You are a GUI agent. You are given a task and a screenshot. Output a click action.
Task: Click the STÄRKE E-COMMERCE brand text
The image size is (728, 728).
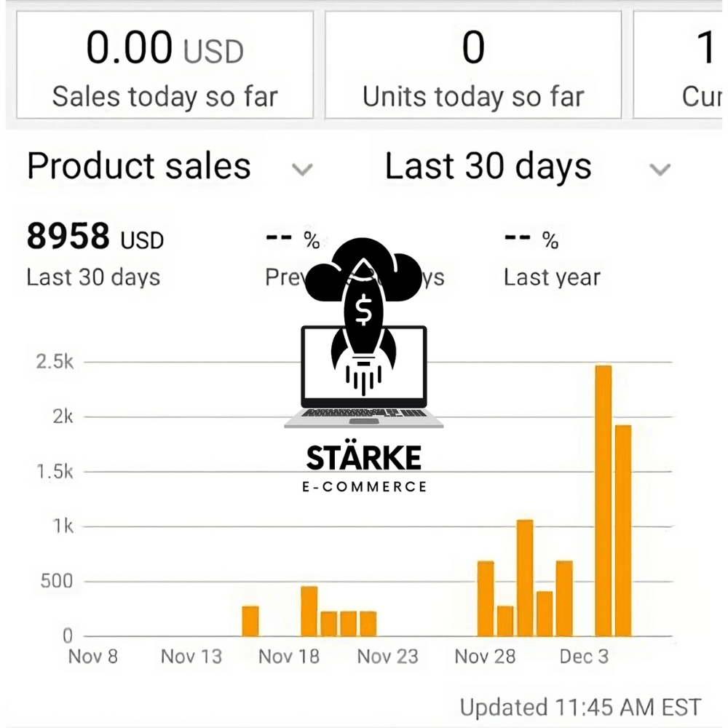point(364,468)
